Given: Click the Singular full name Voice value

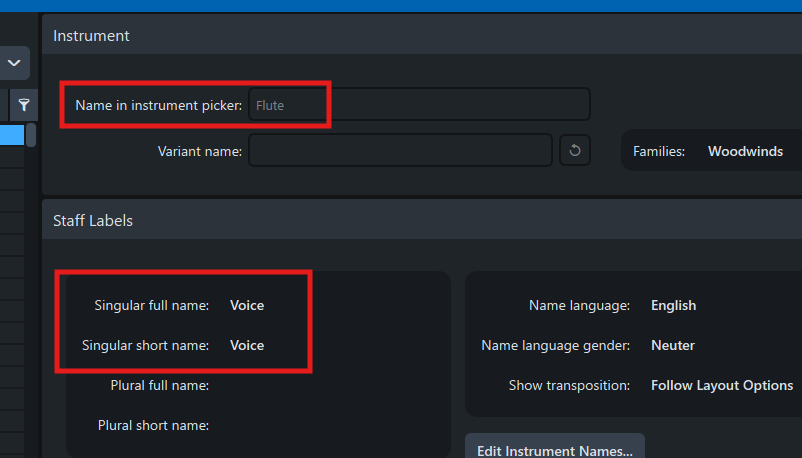Looking at the screenshot, I should (247, 306).
